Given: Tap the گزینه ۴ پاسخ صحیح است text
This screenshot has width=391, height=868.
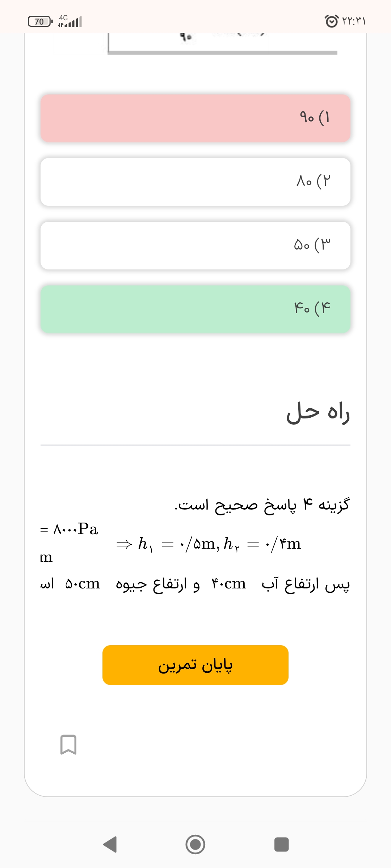Looking at the screenshot, I should [x=262, y=505].
